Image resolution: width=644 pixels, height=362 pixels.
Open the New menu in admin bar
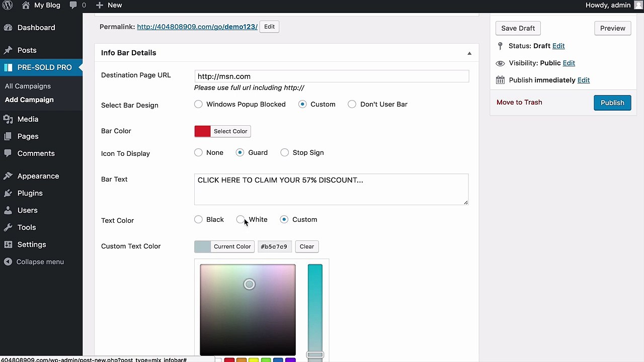pyautogui.click(x=108, y=5)
